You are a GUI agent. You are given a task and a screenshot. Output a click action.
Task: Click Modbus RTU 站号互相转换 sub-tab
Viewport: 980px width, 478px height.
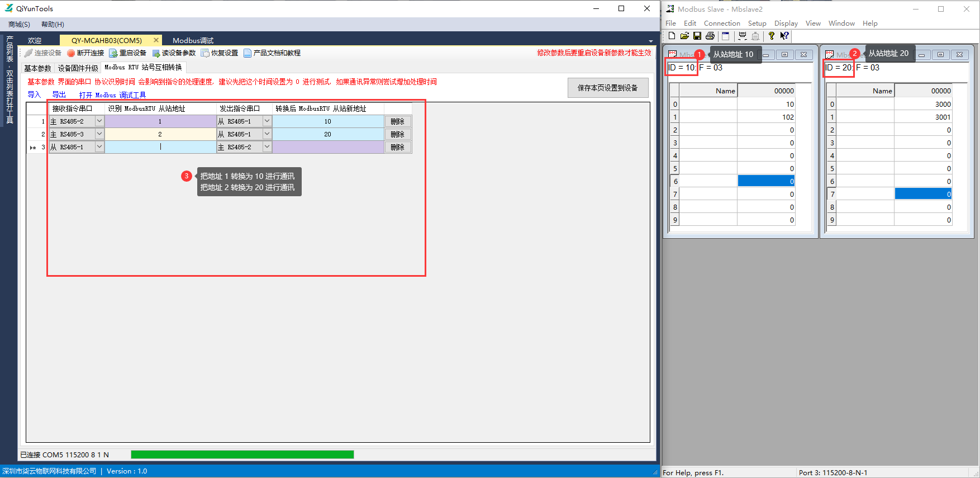[x=143, y=68]
